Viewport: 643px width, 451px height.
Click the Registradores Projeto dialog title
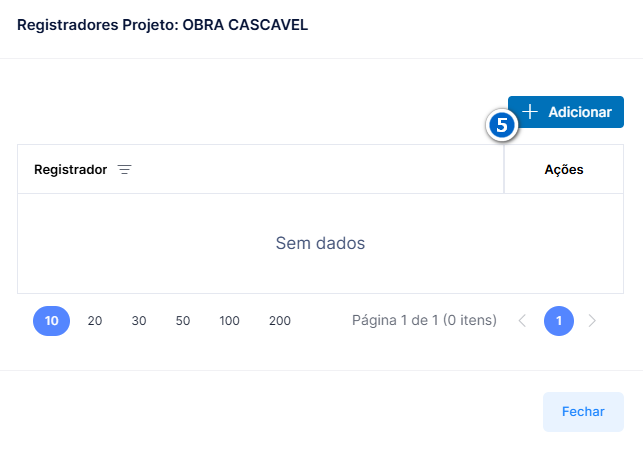pos(162,25)
